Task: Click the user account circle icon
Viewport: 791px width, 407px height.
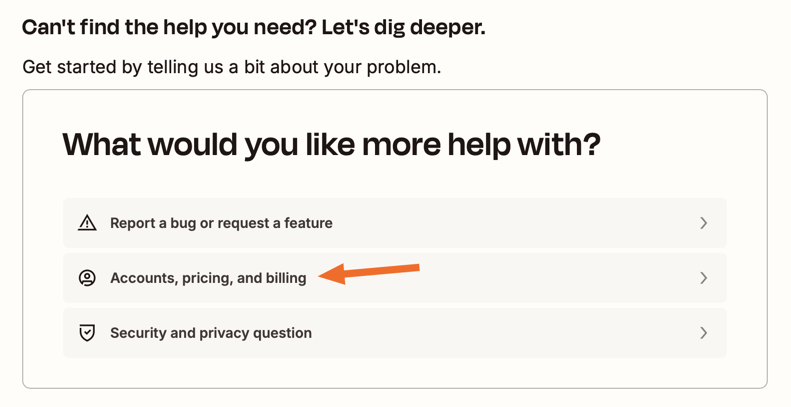Action: click(87, 278)
